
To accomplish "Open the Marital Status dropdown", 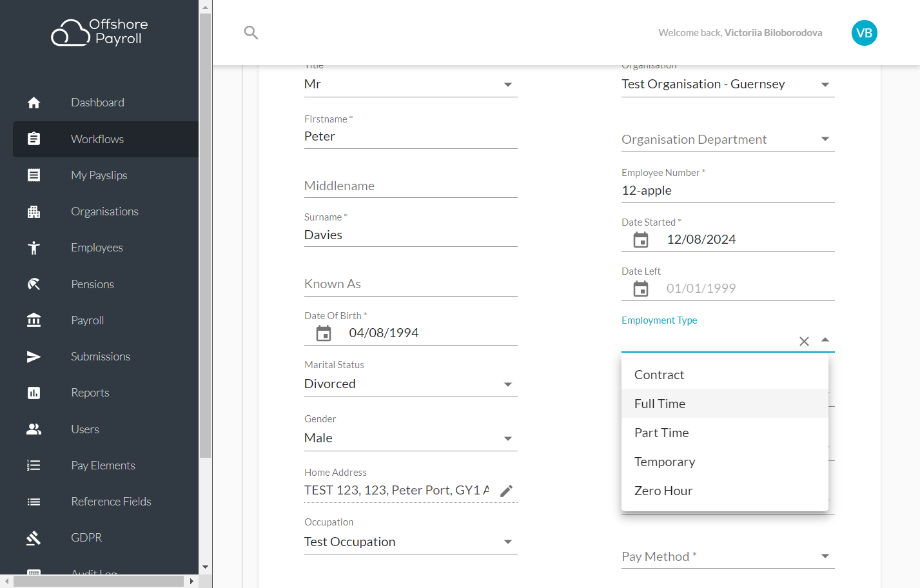I will pyautogui.click(x=411, y=384).
